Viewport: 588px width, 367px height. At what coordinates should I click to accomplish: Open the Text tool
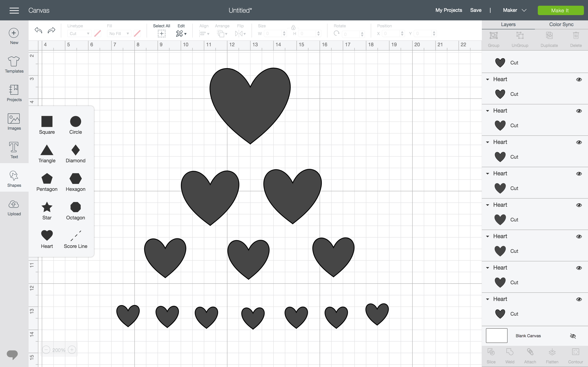[14, 150]
